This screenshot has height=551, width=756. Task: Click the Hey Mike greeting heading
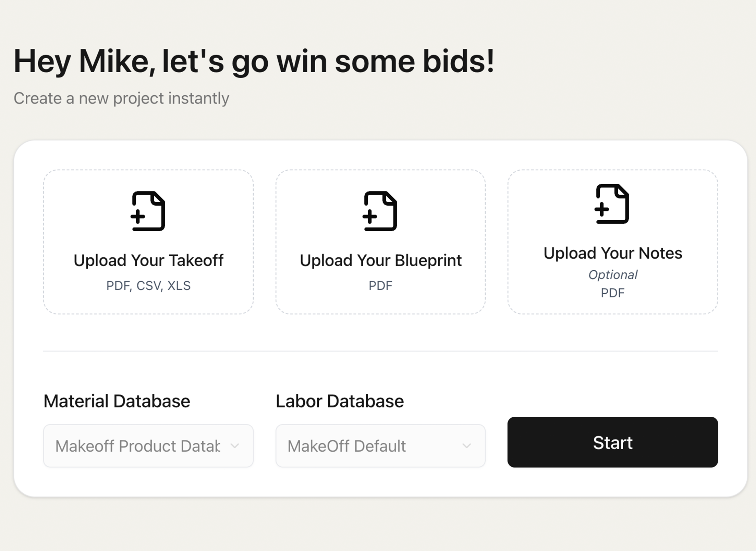(x=254, y=61)
